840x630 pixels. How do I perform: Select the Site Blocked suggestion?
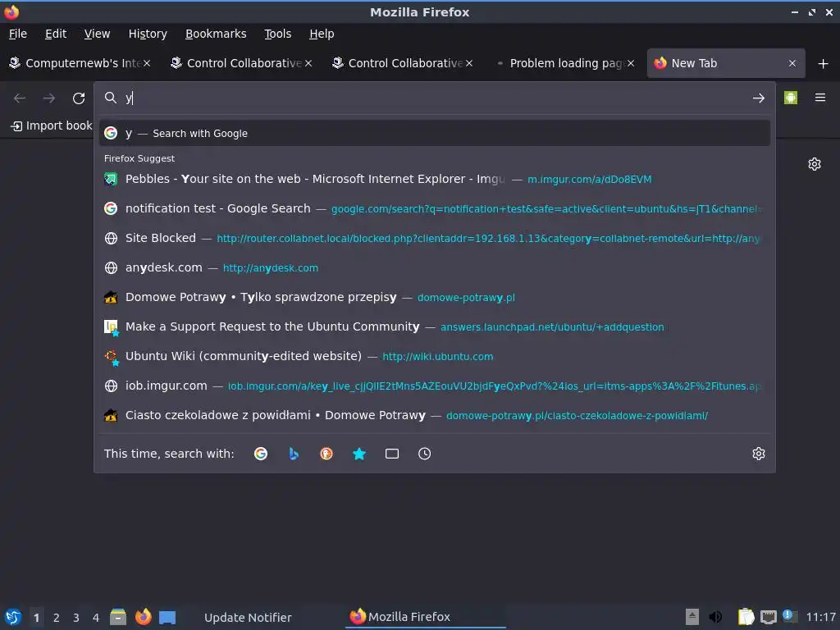pos(435,238)
